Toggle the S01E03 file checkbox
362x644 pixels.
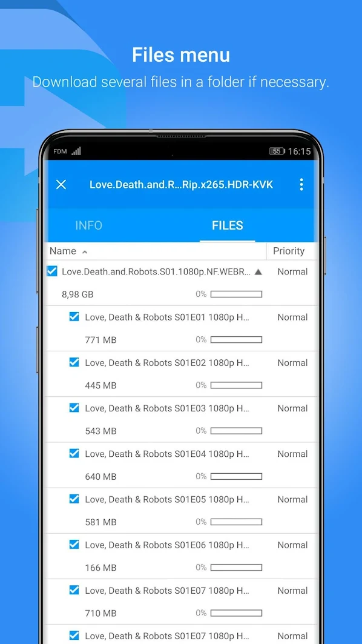click(74, 408)
